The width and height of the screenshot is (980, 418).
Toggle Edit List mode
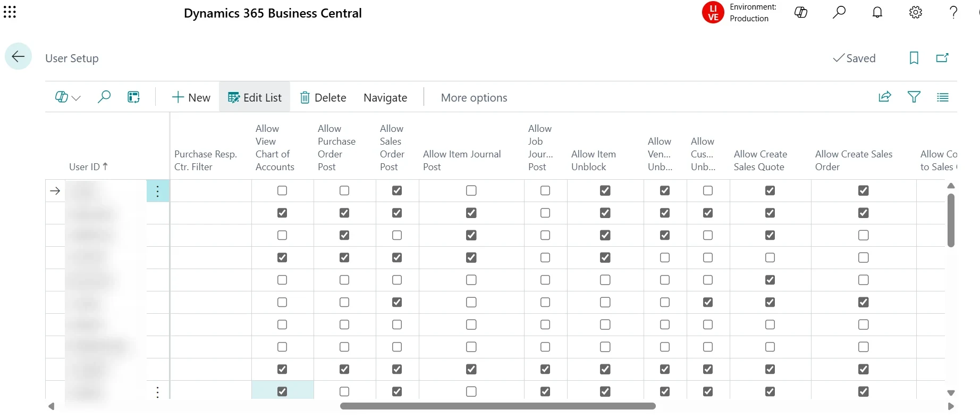point(255,97)
